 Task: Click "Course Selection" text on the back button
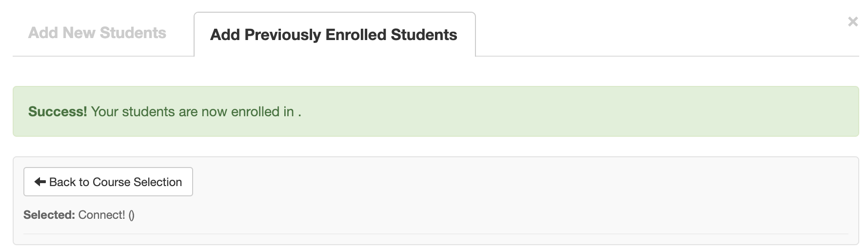click(137, 182)
